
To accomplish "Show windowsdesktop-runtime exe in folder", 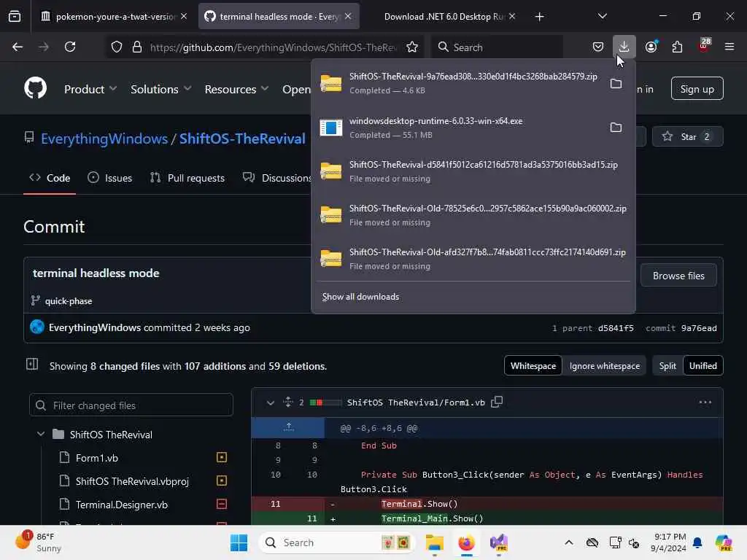I will (616, 127).
